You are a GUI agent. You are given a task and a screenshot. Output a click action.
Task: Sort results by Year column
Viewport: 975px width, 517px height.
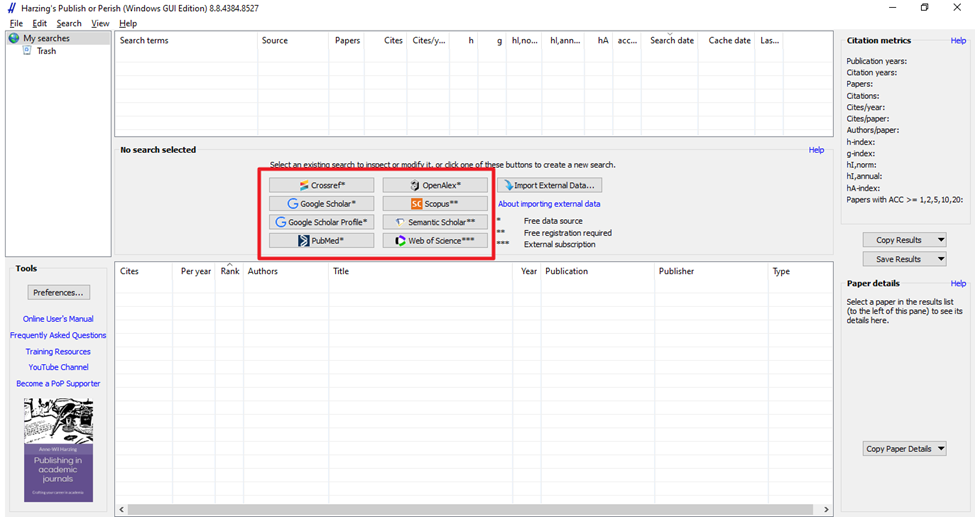pyautogui.click(x=527, y=271)
